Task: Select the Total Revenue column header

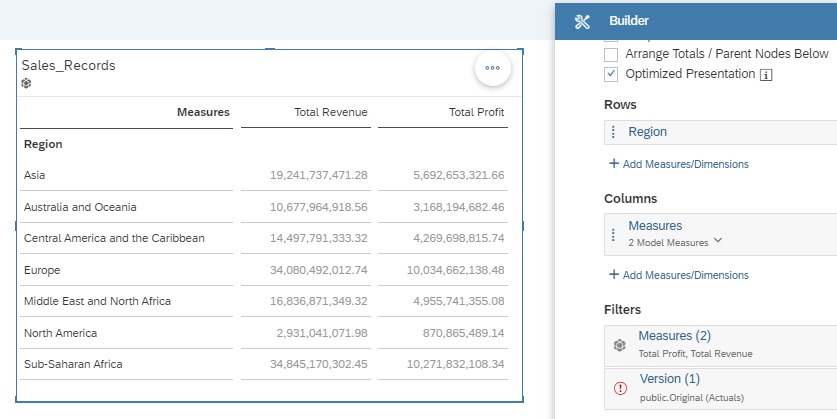Action: point(331,112)
